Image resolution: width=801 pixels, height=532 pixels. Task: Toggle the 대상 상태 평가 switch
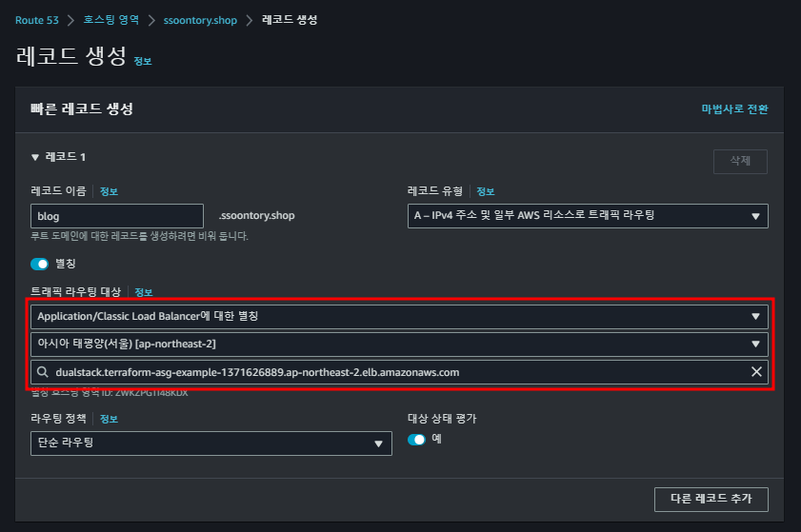416,440
